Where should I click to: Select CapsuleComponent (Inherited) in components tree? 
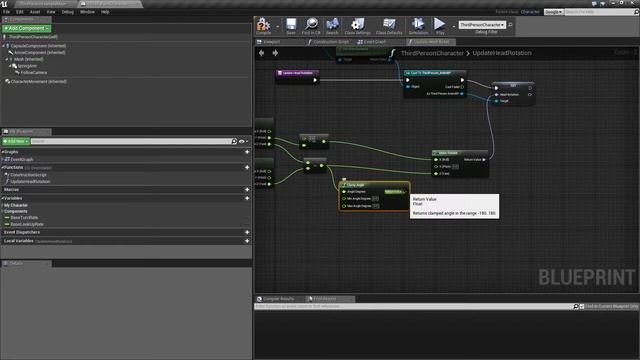click(38, 46)
